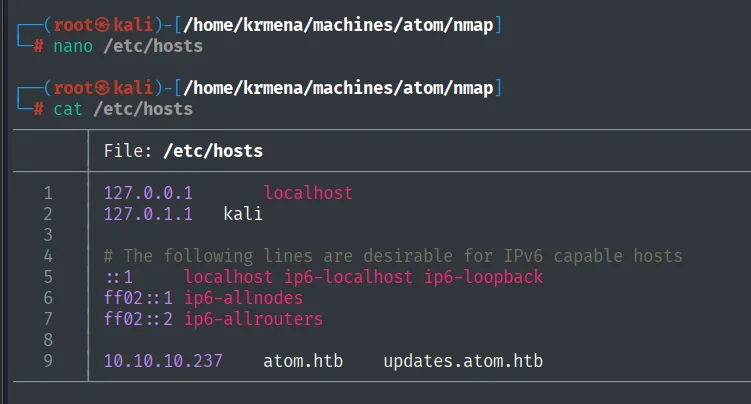The height and width of the screenshot is (404, 751).
Task: Click 'ip6-allnodes' hostname
Action: click(244, 298)
